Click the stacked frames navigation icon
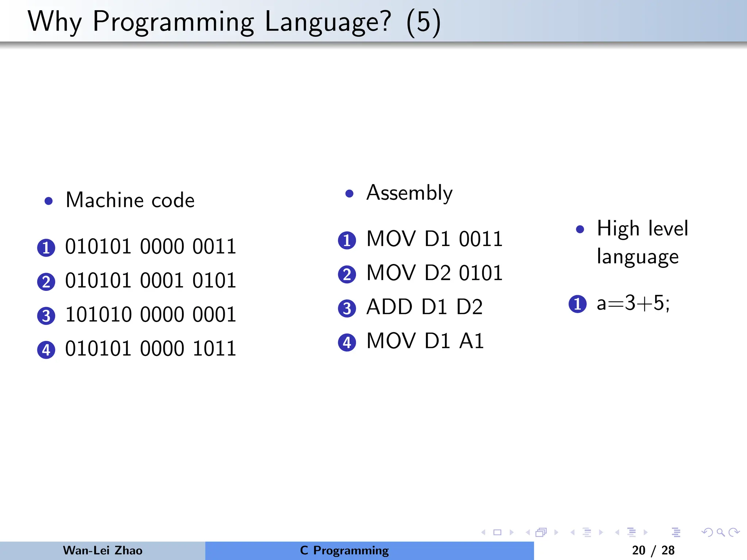Image resolution: width=747 pixels, height=560 pixels. coord(541,532)
